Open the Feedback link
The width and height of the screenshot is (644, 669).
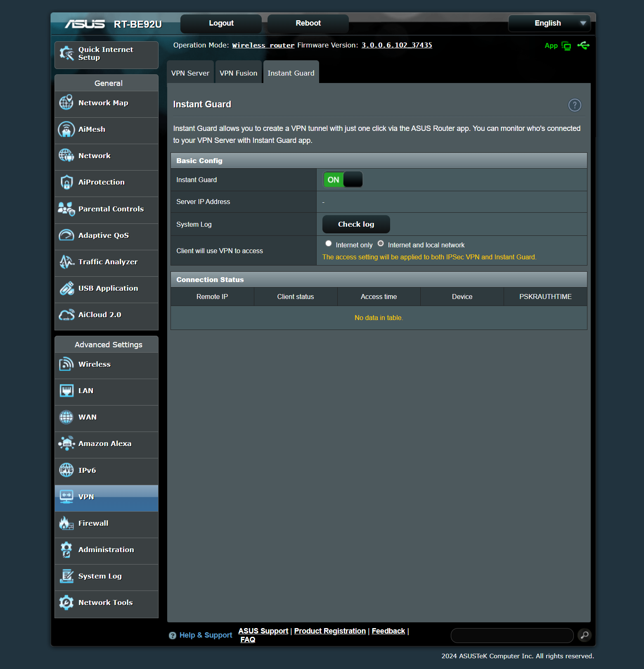pyautogui.click(x=388, y=631)
